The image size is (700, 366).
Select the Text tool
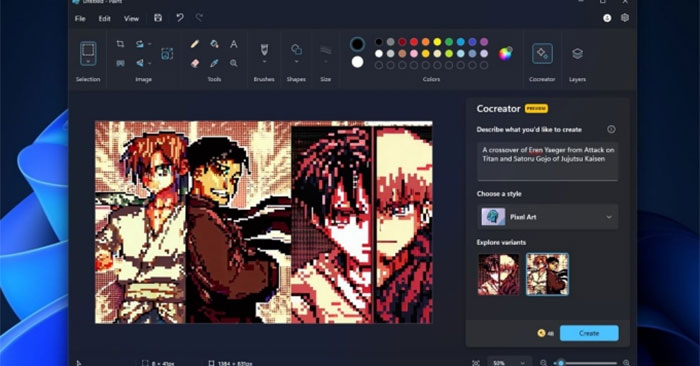click(233, 44)
